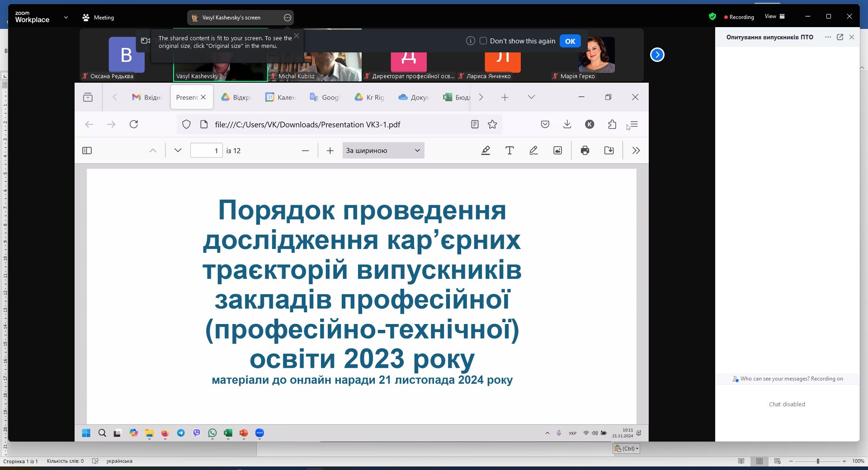The height and width of the screenshot is (470, 868).
Task: Show next participants with blue arrow
Action: click(657, 55)
